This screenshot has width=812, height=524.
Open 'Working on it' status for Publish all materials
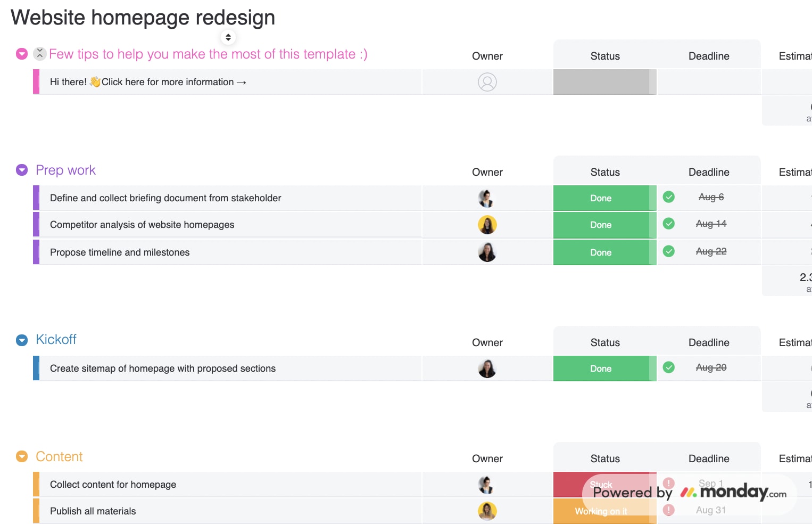[x=604, y=511]
